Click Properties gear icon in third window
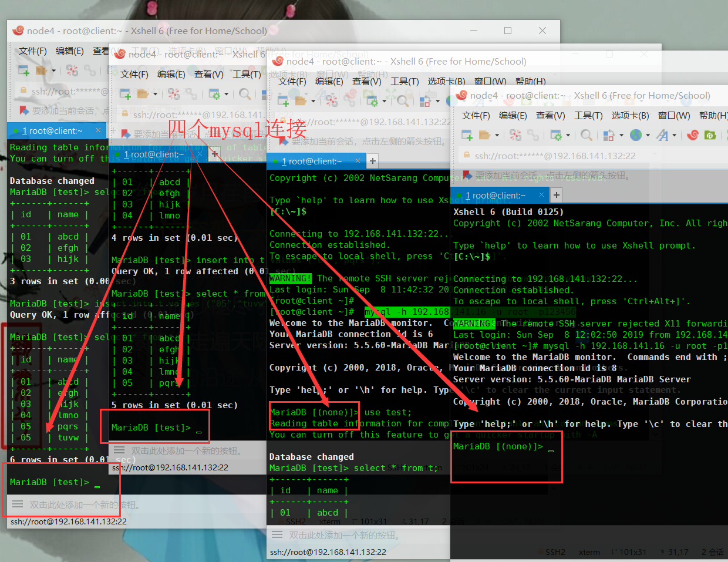Screen dimensions: 728x562 [372, 101]
